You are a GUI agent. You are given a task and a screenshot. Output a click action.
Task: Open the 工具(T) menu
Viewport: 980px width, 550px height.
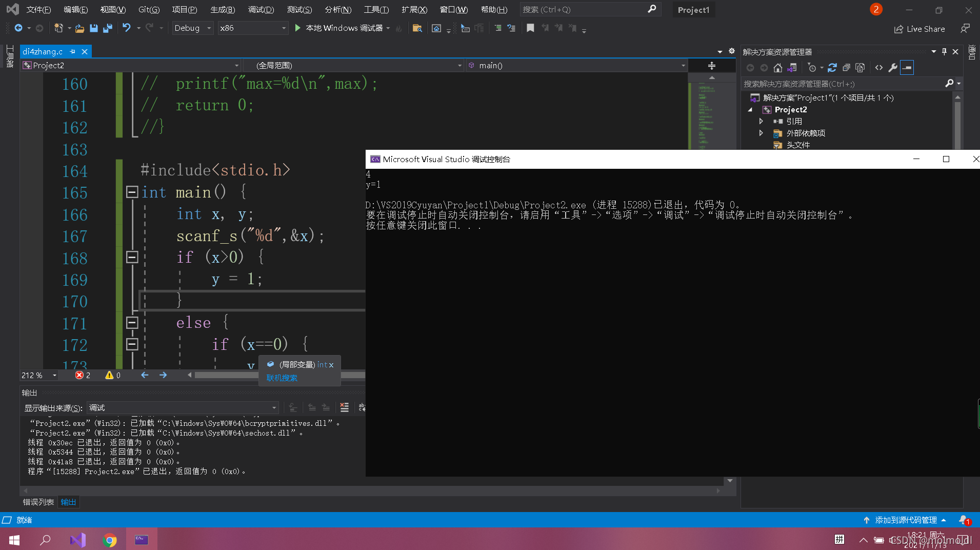(376, 10)
